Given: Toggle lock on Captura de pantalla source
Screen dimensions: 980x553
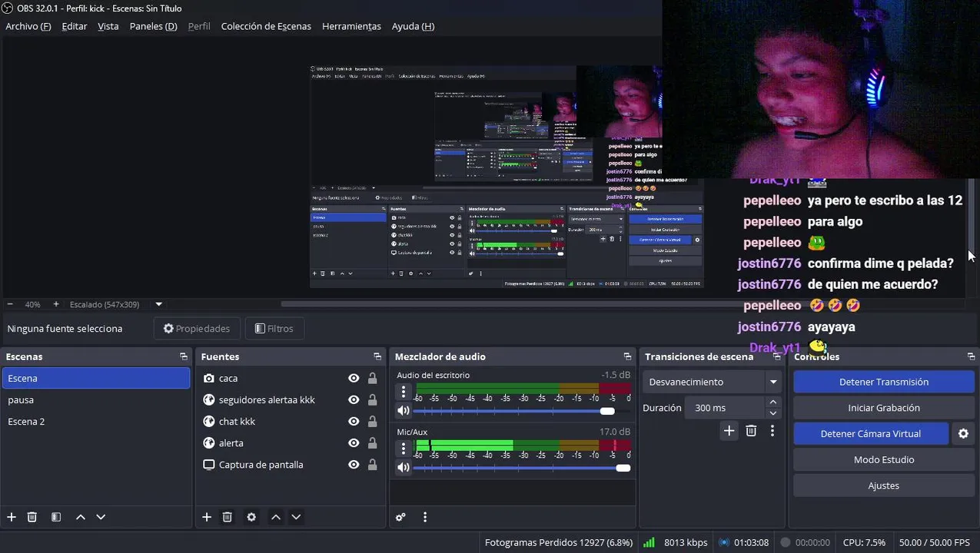Looking at the screenshot, I should point(372,464).
